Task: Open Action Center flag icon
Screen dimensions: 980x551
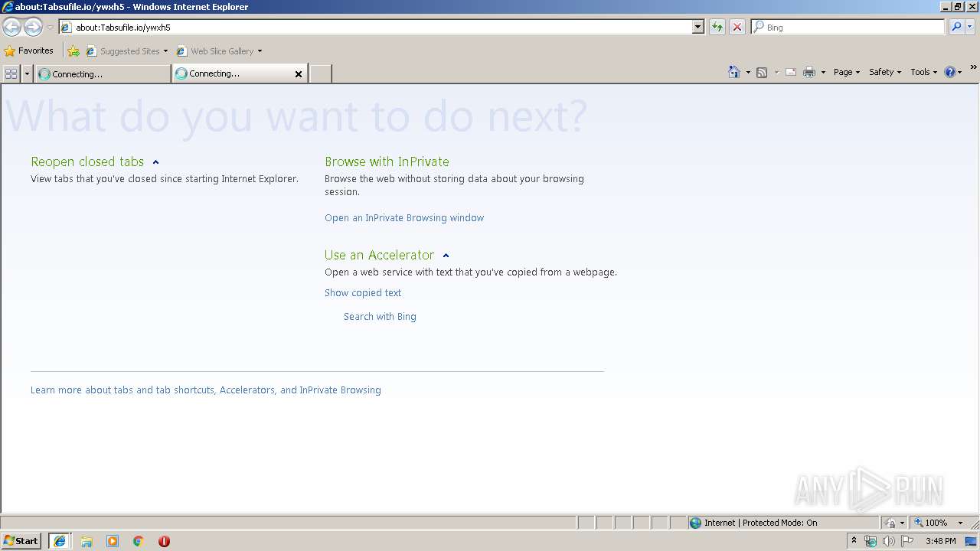Action: pyautogui.click(x=908, y=541)
